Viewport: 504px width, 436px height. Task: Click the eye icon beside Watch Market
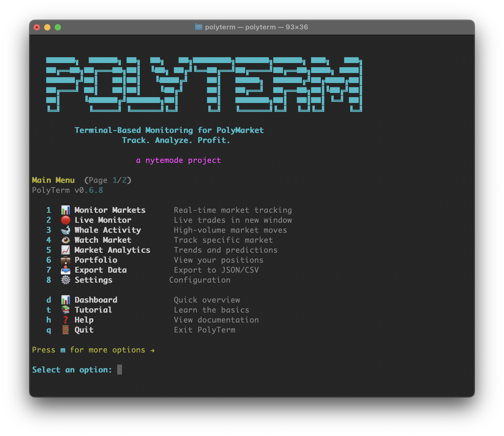pyautogui.click(x=65, y=240)
